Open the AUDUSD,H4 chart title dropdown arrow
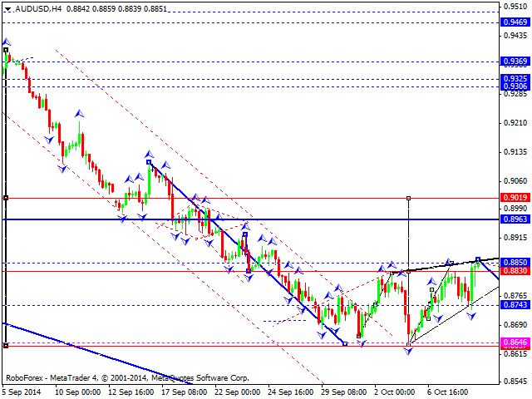 pyautogui.click(x=7, y=7)
